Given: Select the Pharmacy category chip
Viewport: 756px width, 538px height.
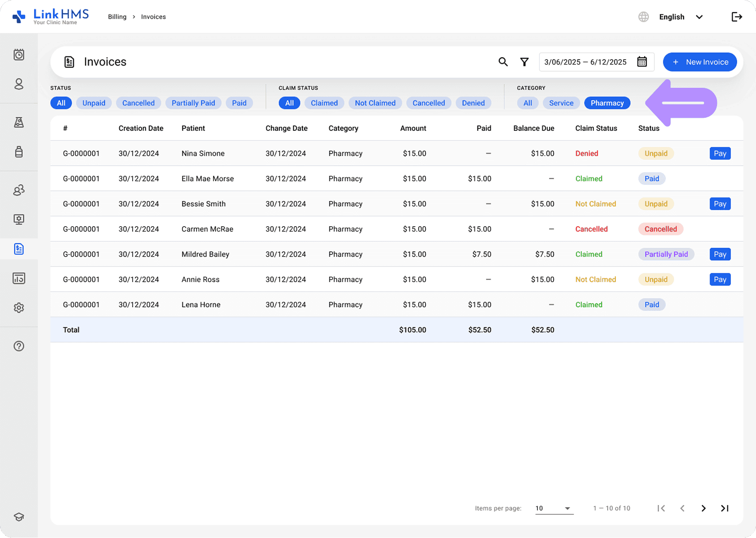Looking at the screenshot, I should pos(607,103).
